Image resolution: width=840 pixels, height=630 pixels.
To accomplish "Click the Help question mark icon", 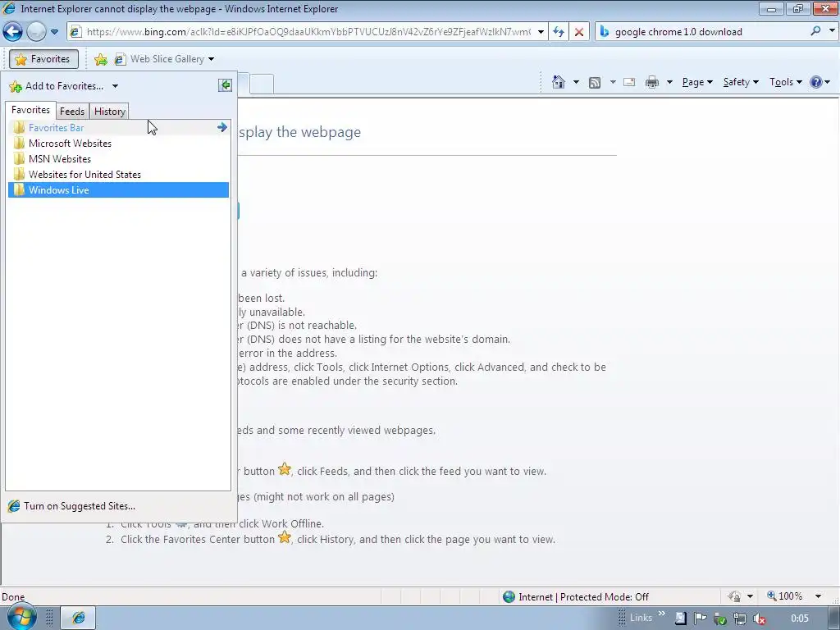I will tap(815, 82).
